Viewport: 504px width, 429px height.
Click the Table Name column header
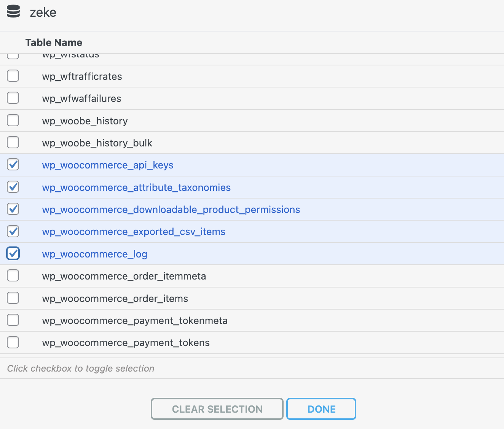click(x=54, y=43)
